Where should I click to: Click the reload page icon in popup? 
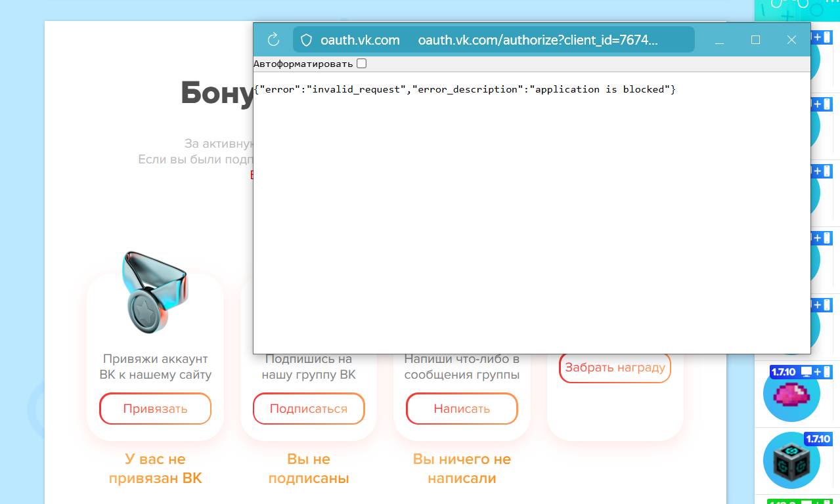click(274, 40)
